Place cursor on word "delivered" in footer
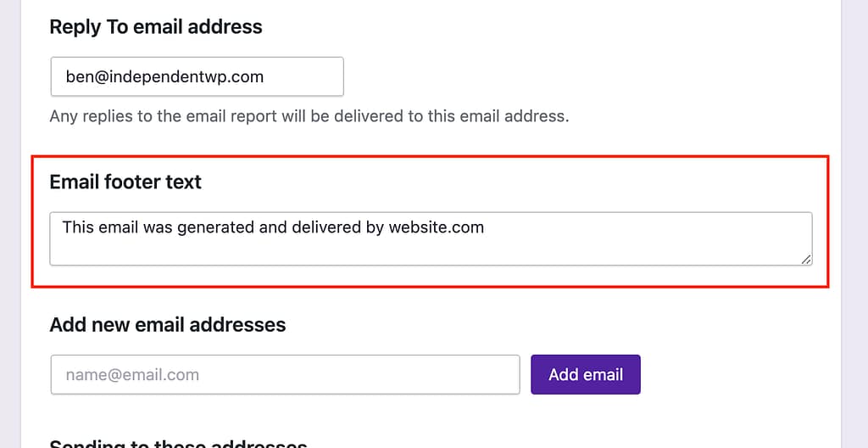Viewport: 868px width, 448px height. 327,227
